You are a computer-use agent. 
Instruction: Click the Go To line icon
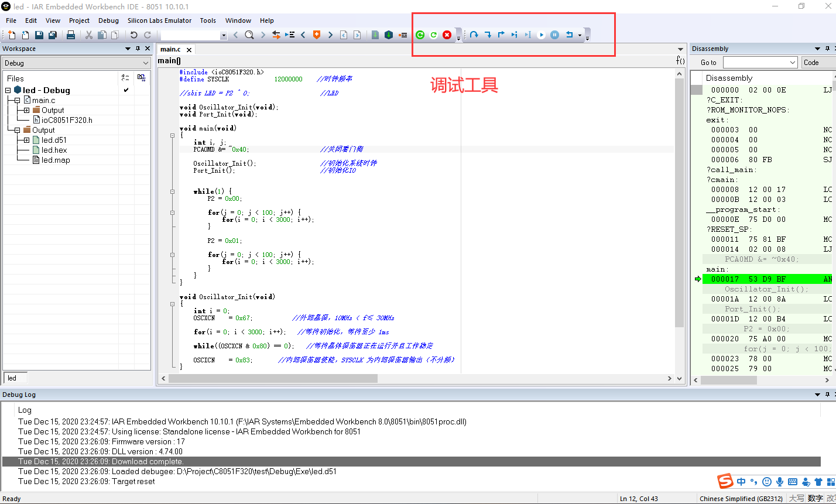click(290, 35)
